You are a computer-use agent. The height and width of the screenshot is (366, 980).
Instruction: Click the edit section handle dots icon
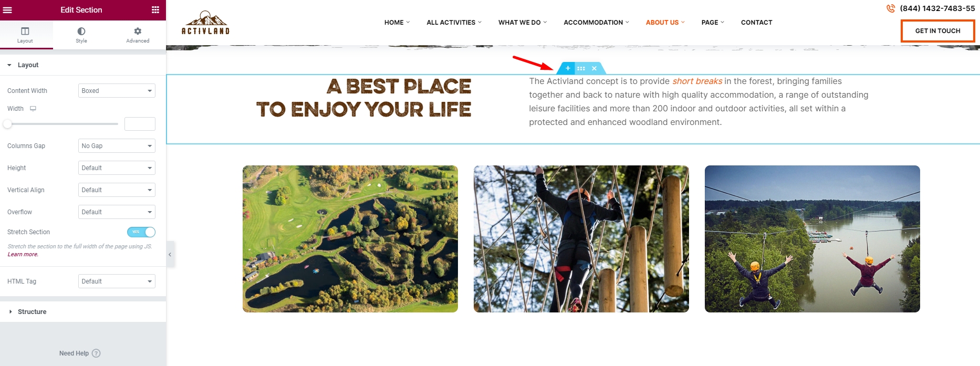(x=581, y=68)
